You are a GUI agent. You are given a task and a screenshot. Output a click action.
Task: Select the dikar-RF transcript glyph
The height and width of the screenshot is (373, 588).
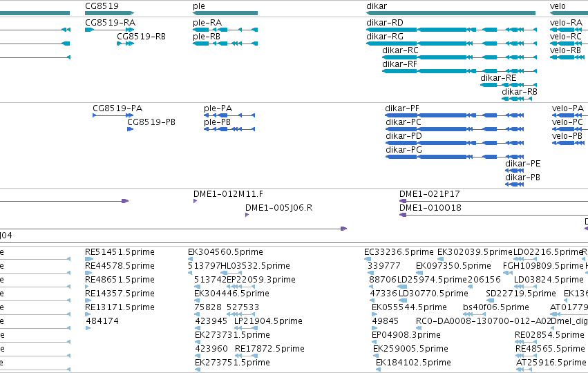coord(459,71)
